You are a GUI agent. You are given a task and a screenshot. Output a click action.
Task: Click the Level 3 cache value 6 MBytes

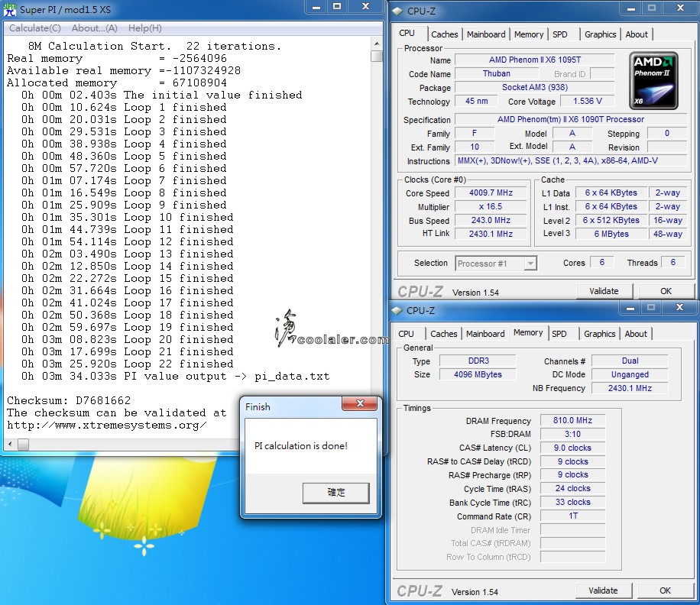tap(611, 234)
